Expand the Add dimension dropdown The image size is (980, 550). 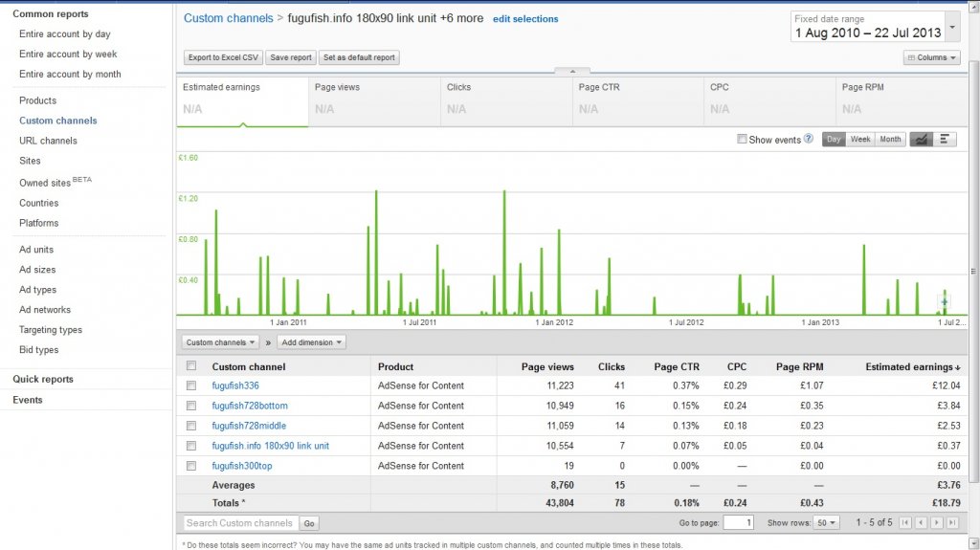(x=312, y=342)
